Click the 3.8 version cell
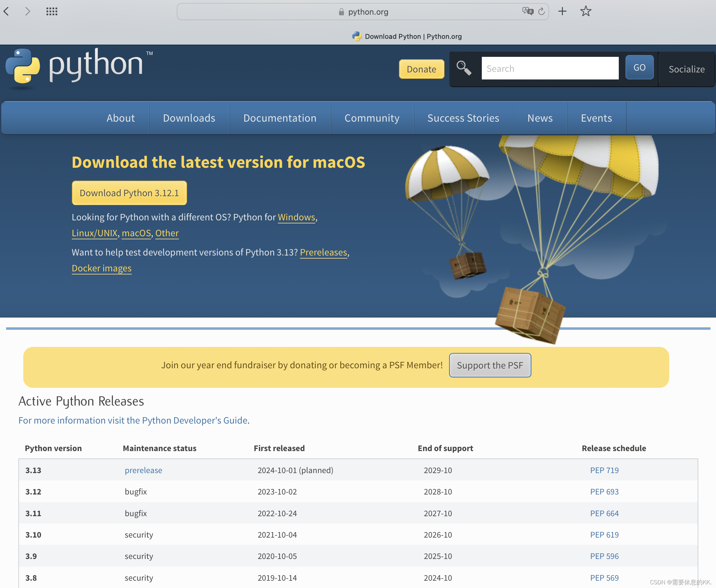The width and height of the screenshot is (716, 588). (x=31, y=578)
